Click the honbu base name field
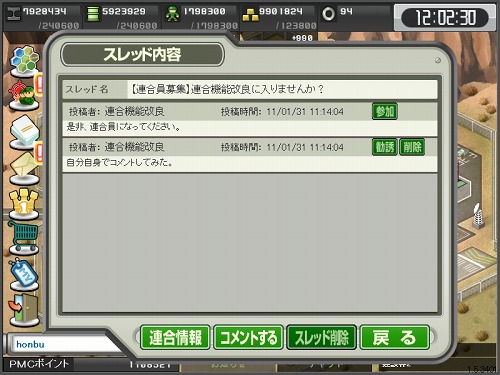Image resolution: width=500 pixels, height=375 pixels. pyautogui.click(x=62, y=344)
